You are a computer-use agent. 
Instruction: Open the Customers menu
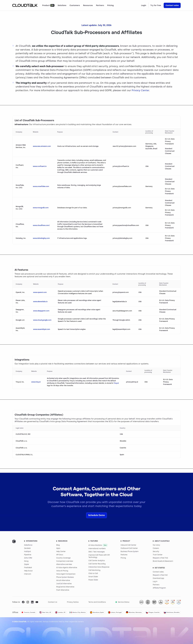click(x=75, y=5)
